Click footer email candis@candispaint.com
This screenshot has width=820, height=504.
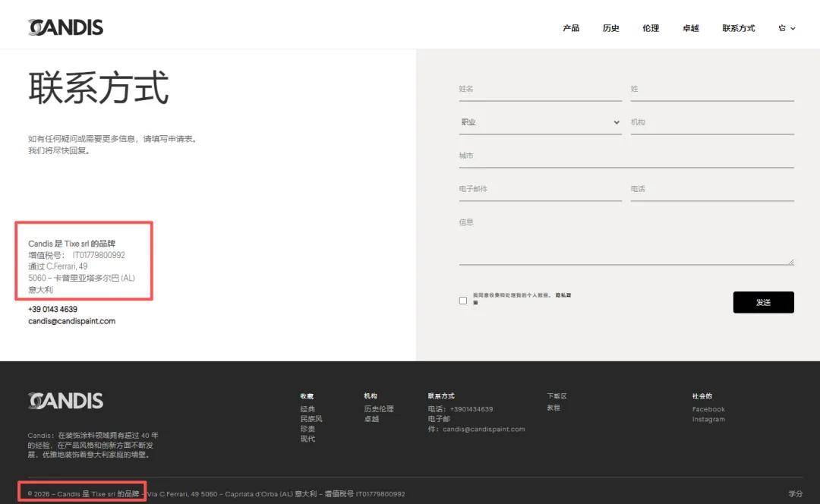[484, 430]
